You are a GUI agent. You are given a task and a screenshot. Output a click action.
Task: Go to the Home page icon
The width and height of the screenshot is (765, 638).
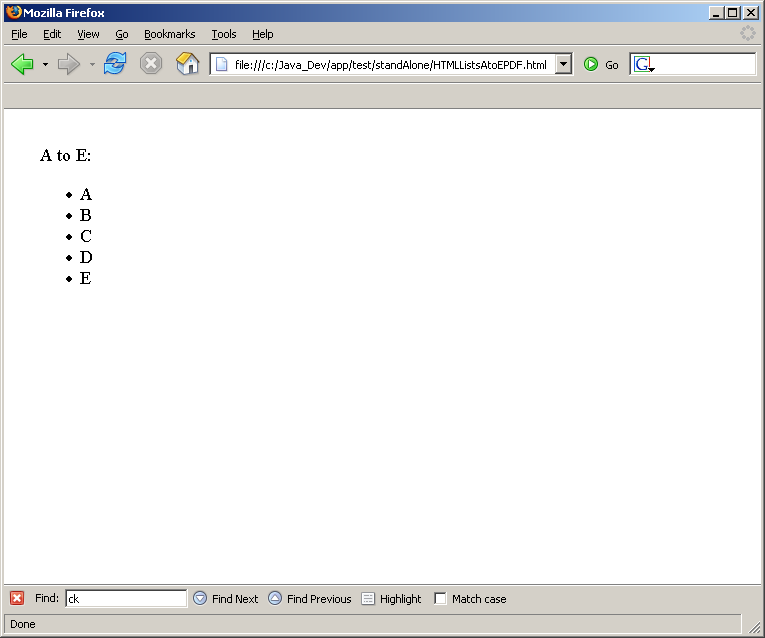click(x=188, y=64)
